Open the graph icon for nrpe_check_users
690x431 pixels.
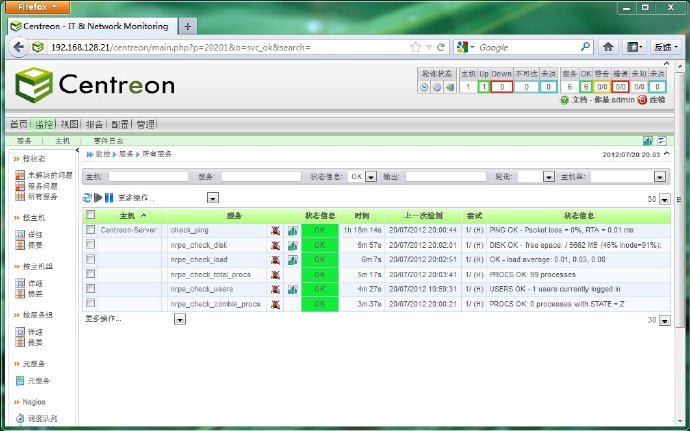click(293, 289)
